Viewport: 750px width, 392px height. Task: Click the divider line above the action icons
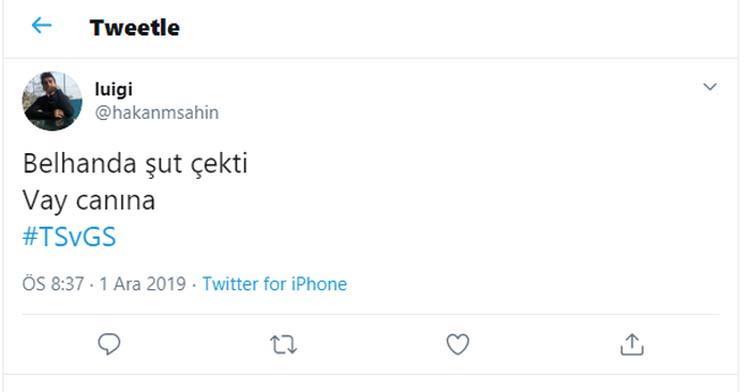[x=371, y=315]
